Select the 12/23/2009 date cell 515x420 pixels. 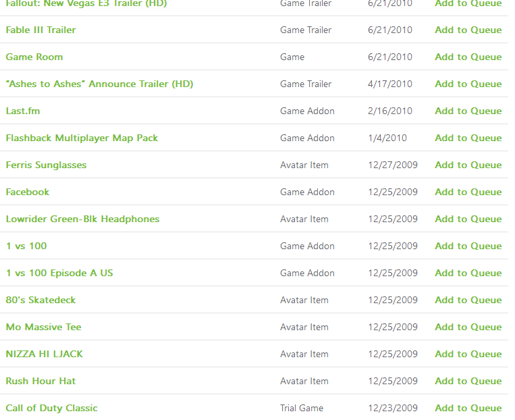click(393, 408)
